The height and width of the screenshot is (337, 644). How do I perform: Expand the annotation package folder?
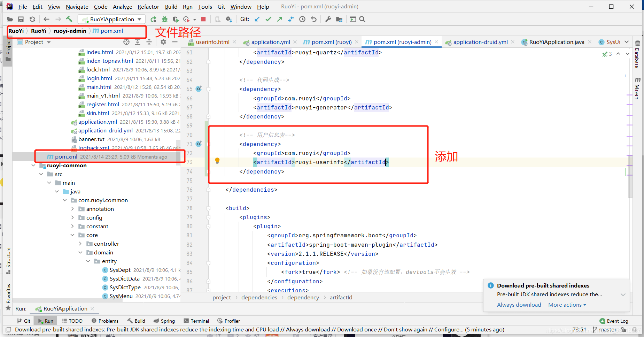pos(72,209)
